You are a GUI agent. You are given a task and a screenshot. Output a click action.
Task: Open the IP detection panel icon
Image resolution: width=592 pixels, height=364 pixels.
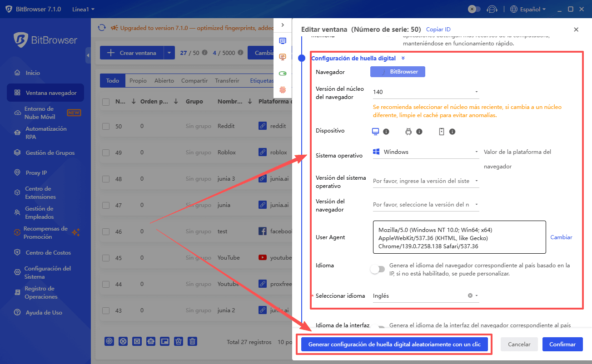click(283, 57)
